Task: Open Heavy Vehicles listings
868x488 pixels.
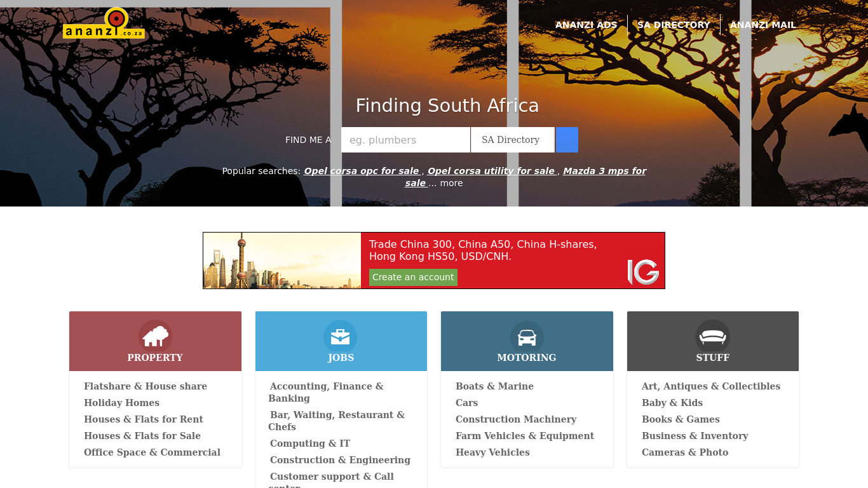Action: point(492,452)
